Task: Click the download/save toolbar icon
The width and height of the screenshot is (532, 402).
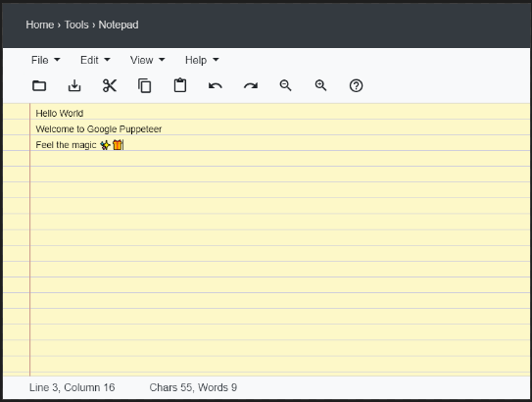Action: coord(74,85)
